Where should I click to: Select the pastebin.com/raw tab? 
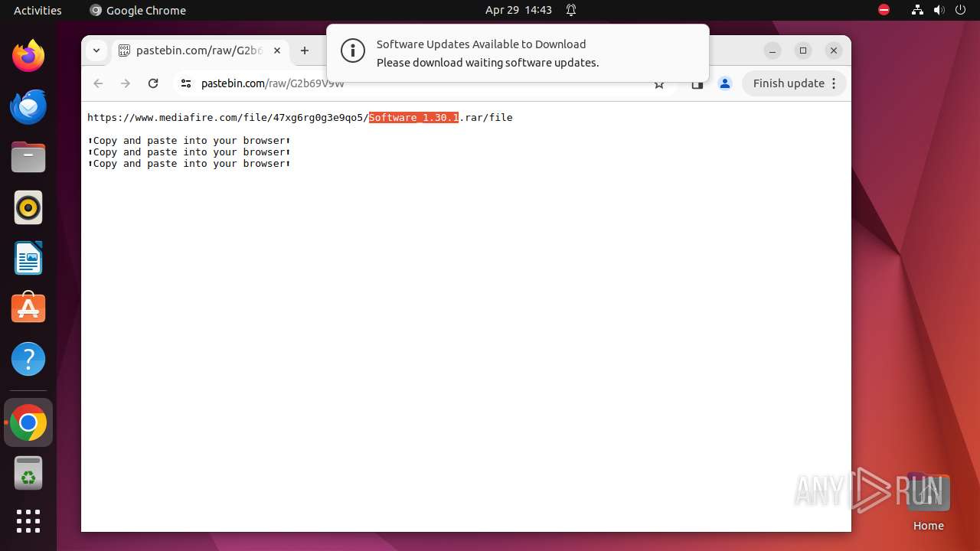click(201, 51)
